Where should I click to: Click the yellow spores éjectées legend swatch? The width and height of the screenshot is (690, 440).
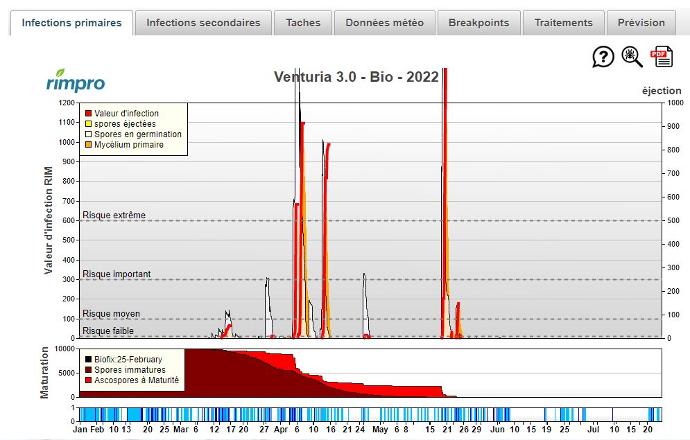click(x=88, y=124)
